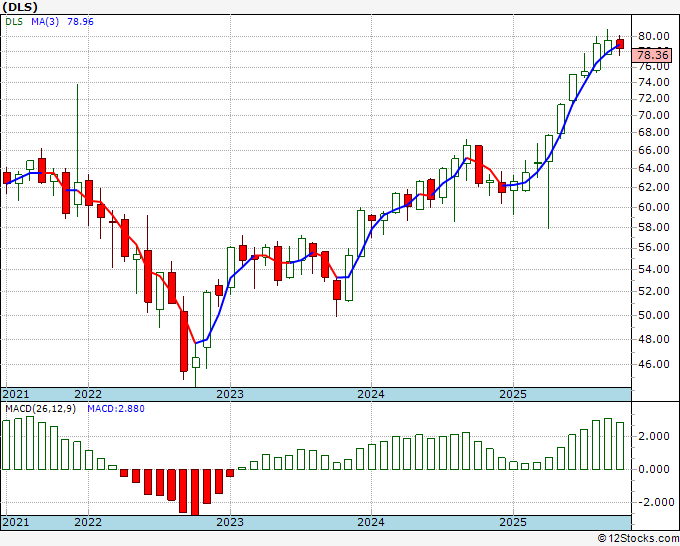Click the MACD(26,12,9) indicator label
This screenshot has height=546, width=680.
point(40,409)
